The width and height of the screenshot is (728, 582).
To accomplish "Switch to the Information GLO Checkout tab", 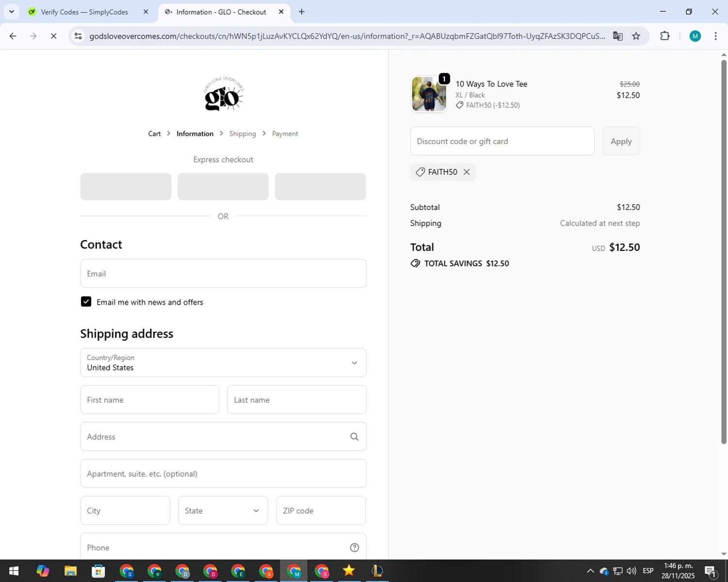I will (221, 12).
